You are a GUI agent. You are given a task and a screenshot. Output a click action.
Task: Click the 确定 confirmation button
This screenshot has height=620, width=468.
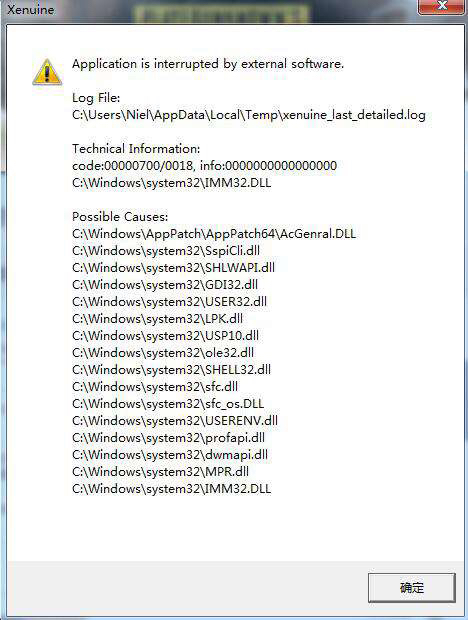tap(411, 588)
